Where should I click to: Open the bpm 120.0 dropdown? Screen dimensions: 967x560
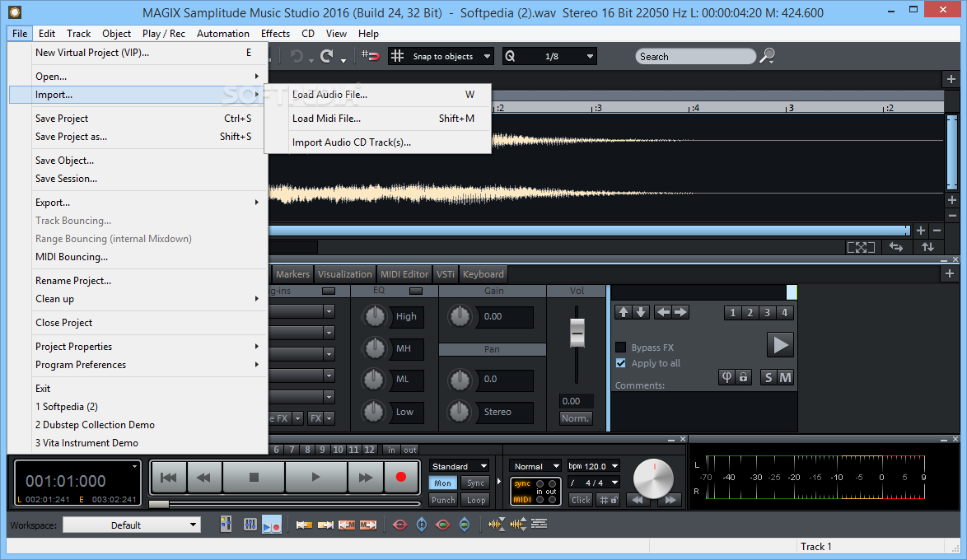[x=593, y=466]
